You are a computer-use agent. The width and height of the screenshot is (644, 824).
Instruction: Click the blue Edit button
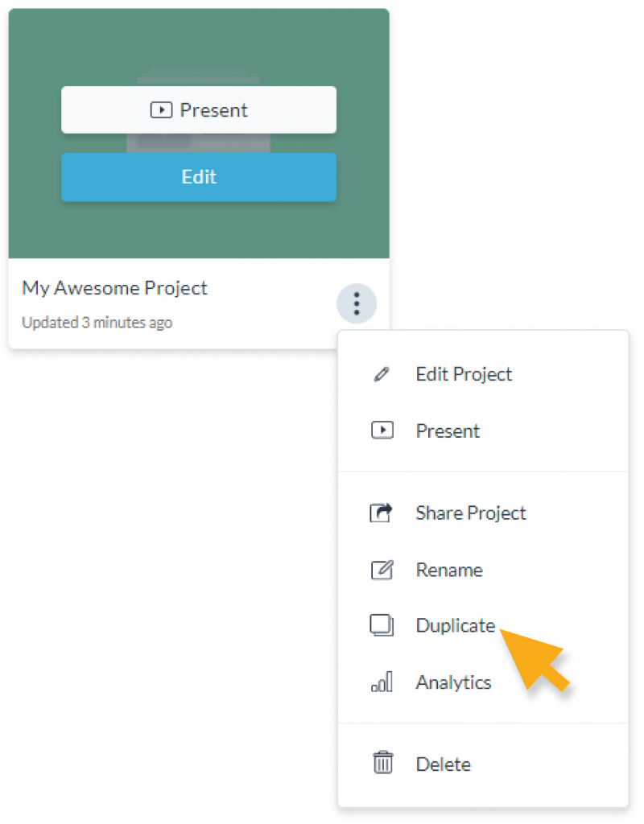point(198,177)
